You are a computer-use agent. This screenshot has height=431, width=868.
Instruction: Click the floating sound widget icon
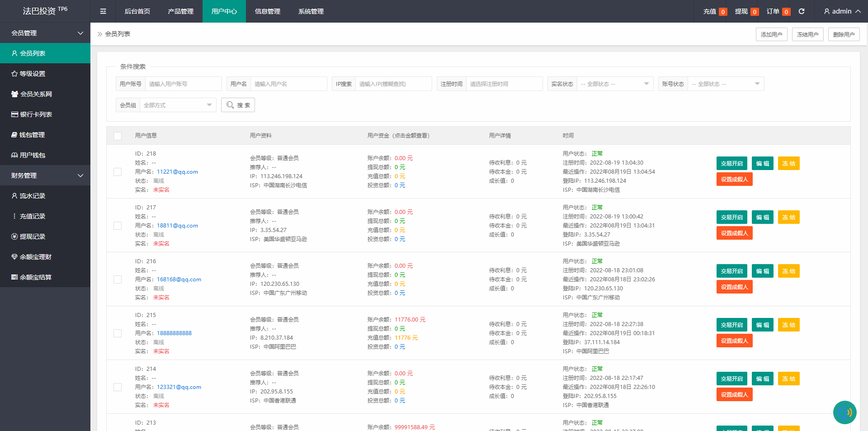[x=844, y=412]
